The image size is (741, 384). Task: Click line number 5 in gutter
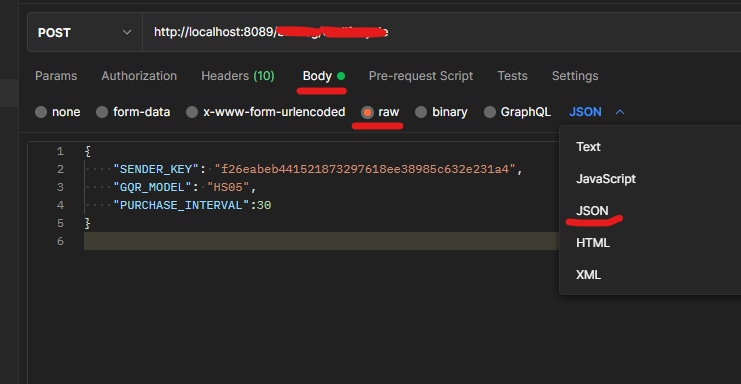point(60,223)
